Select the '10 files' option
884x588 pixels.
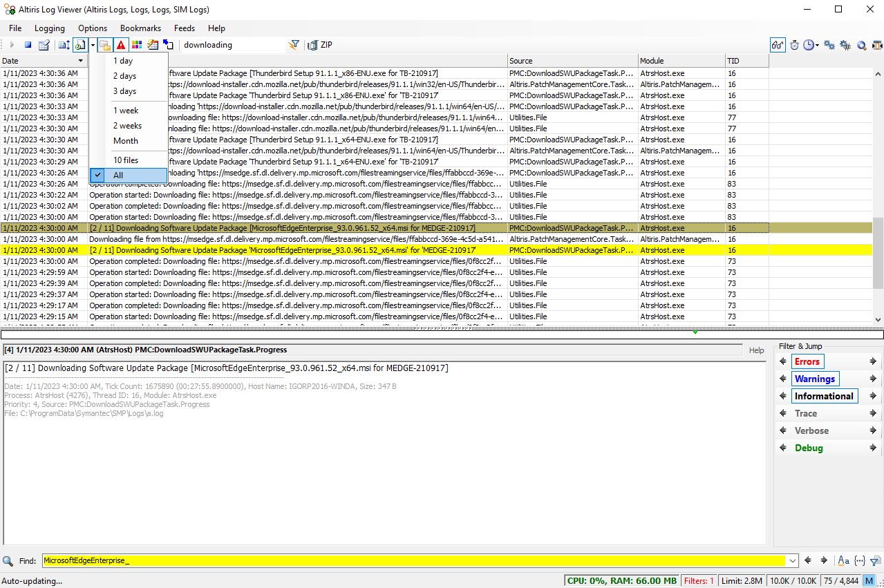126,160
